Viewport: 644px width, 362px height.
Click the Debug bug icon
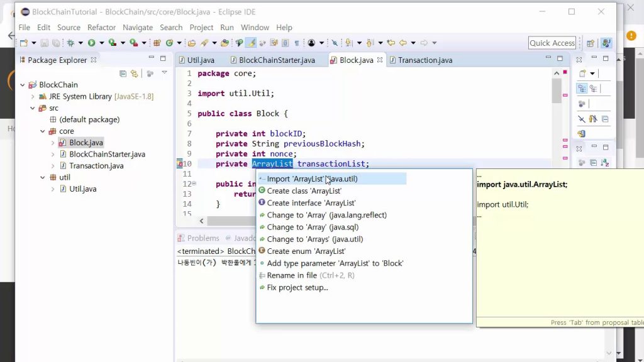(70, 43)
